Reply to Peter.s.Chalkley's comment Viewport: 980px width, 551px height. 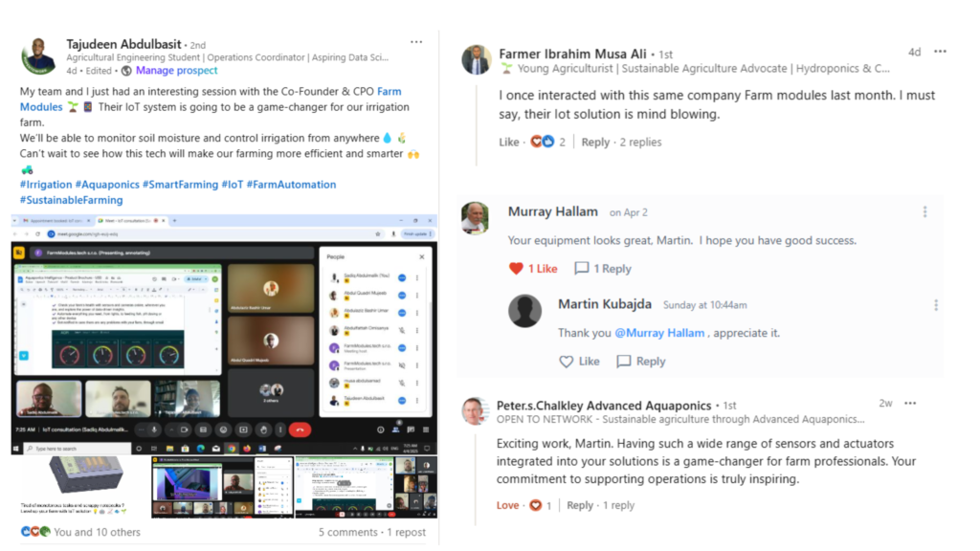(x=580, y=505)
